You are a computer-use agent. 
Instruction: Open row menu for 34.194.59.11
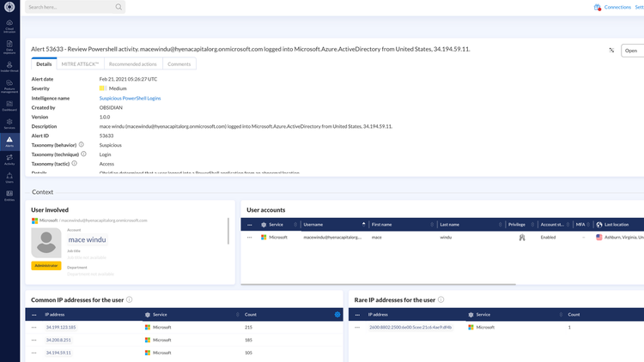tap(34, 353)
